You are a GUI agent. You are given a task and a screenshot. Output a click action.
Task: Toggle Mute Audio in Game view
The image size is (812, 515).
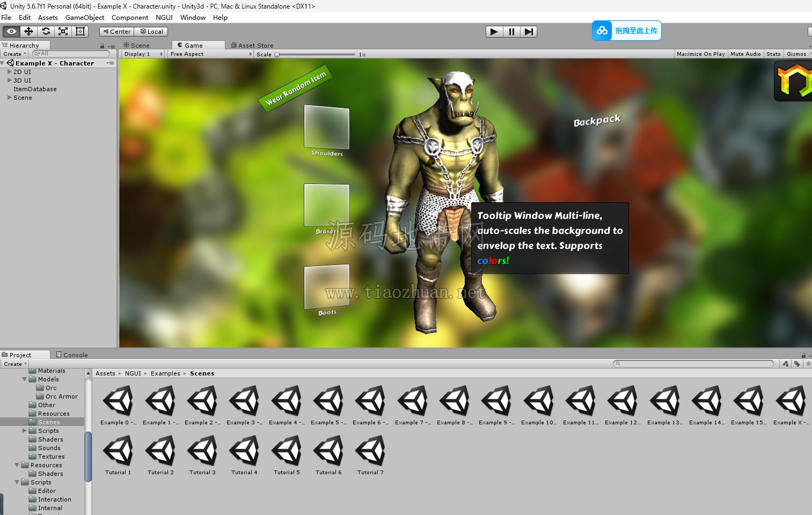click(745, 54)
